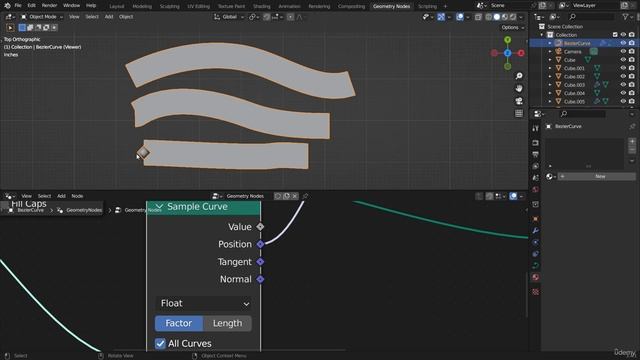Open the Global transform orientation dropdown

click(229, 17)
